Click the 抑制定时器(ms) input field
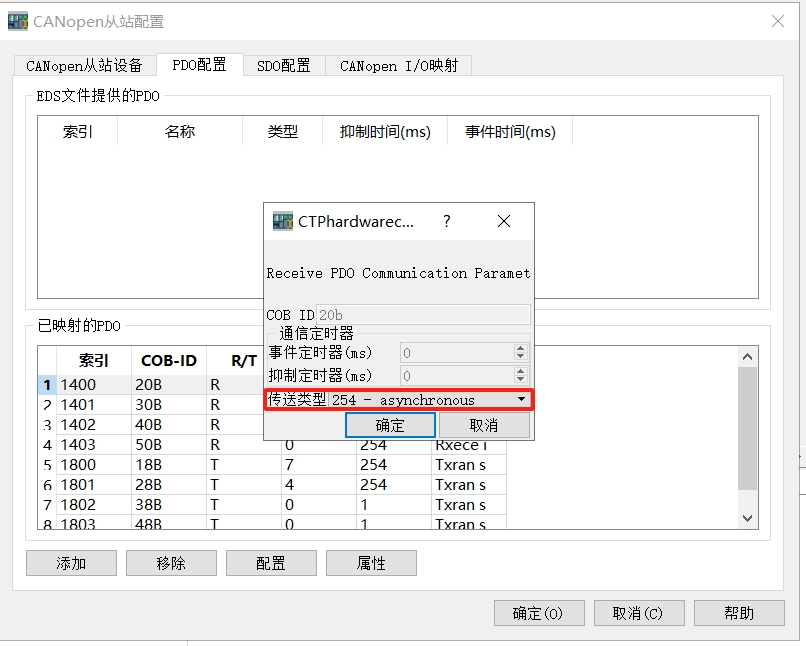806x646 pixels. 457,375
